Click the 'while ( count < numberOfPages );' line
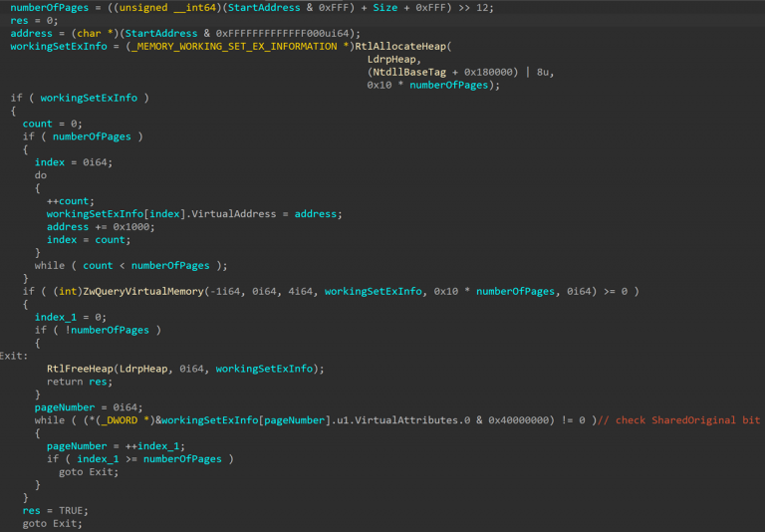This screenshot has width=765, height=532. (131, 265)
